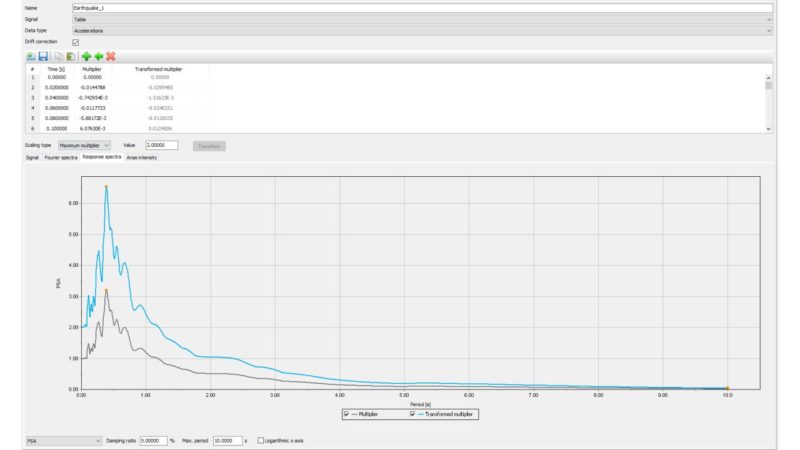Click the Transform button
The height and width of the screenshot is (450, 800).
pyautogui.click(x=209, y=145)
